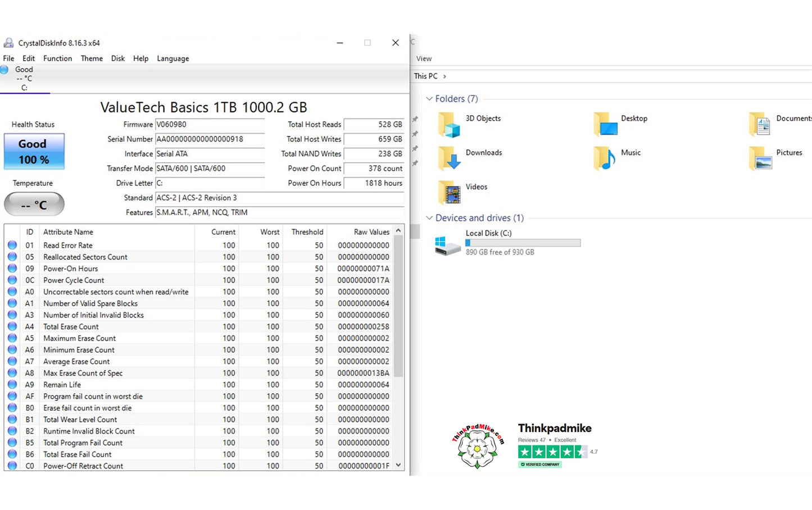Open the View tab in File Explorer
Image resolution: width=812 pixels, height=510 pixels.
424,58
